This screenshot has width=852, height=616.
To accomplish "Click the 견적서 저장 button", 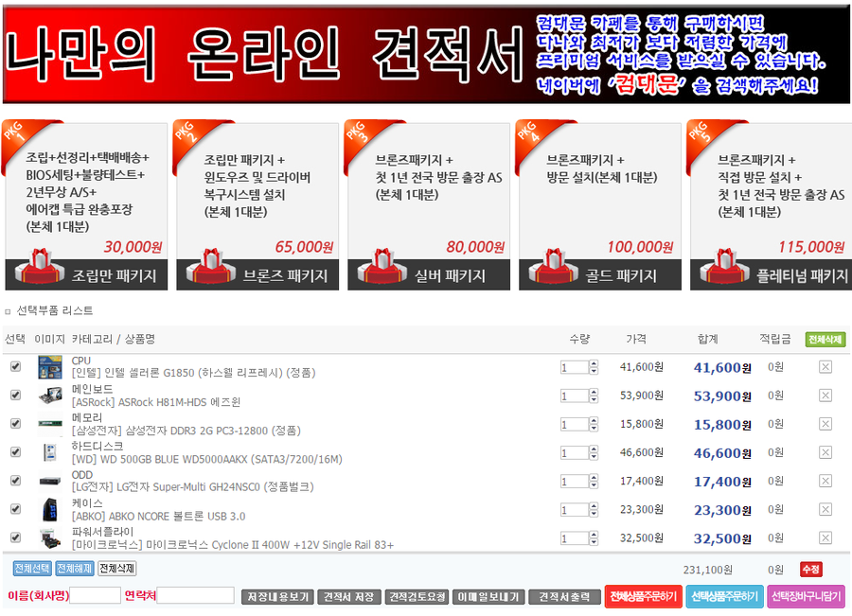I will pyautogui.click(x=348, y=597).
